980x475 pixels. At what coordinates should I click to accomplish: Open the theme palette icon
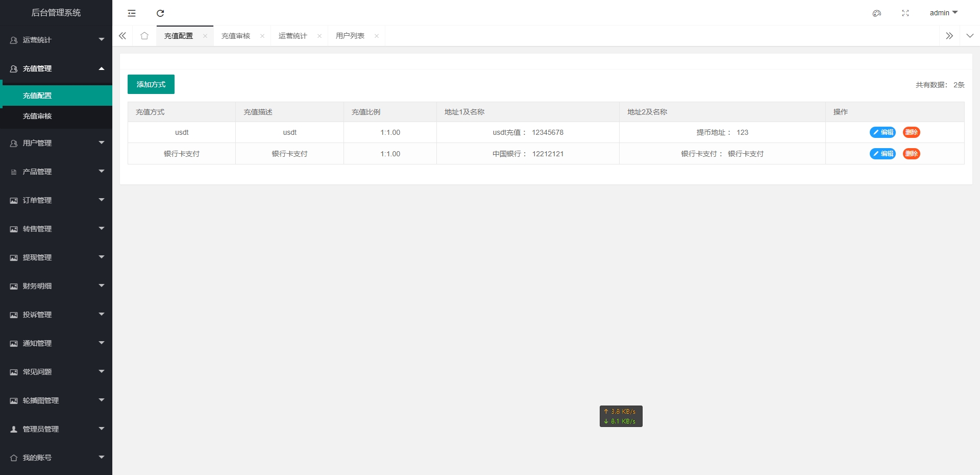tap(877, 13)
